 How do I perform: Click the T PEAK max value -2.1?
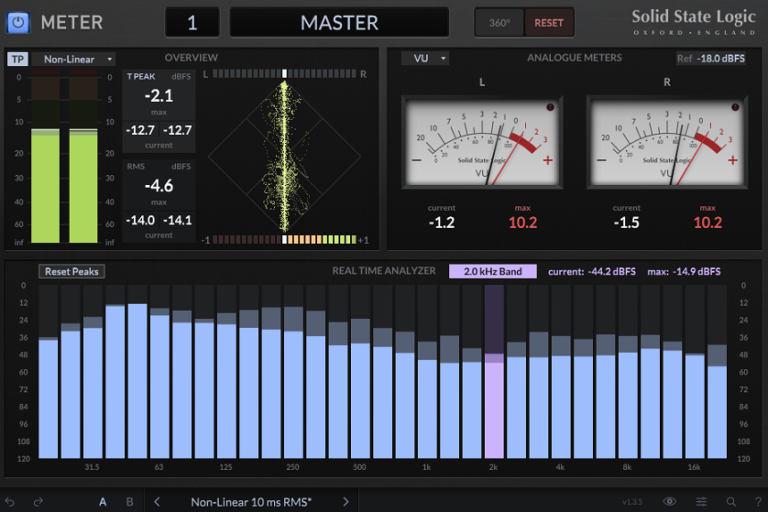(159, 96)
